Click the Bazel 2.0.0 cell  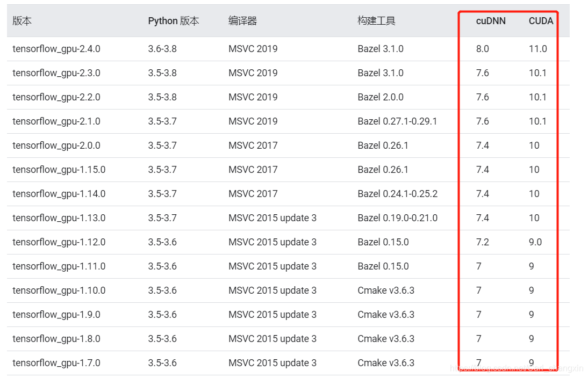(x=381, y=97)
